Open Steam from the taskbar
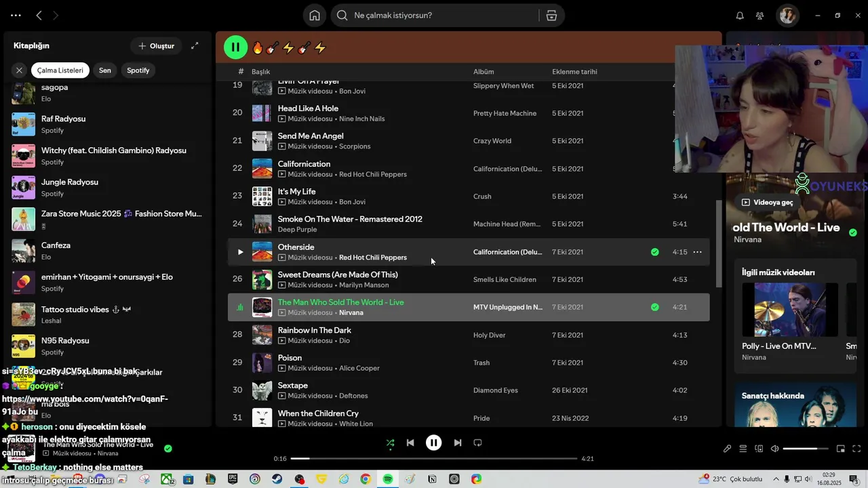868x488 pixels. (277, 479)
